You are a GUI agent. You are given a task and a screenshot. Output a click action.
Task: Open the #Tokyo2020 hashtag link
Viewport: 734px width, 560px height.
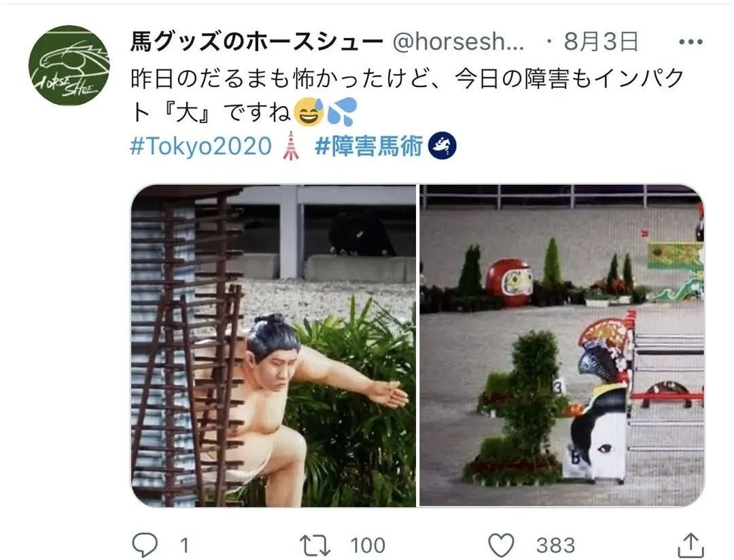pyautogui.click(x=200, y=145)
